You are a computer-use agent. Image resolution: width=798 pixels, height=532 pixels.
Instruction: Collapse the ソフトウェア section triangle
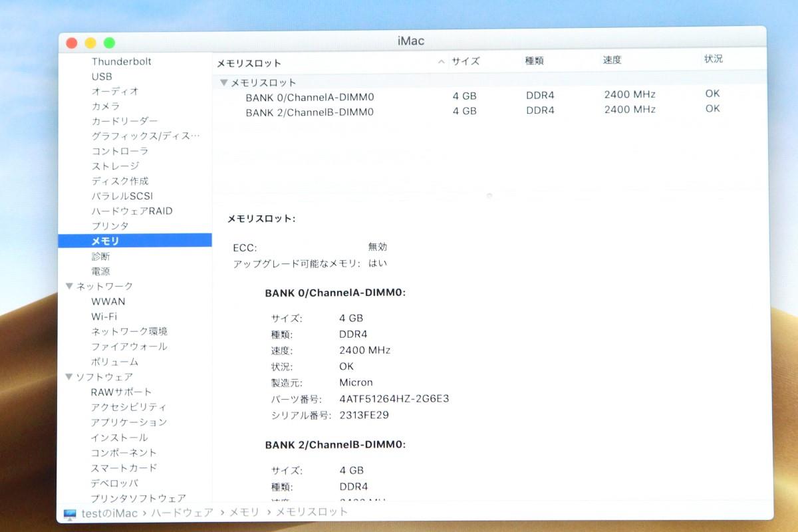[x=69, y=376]
